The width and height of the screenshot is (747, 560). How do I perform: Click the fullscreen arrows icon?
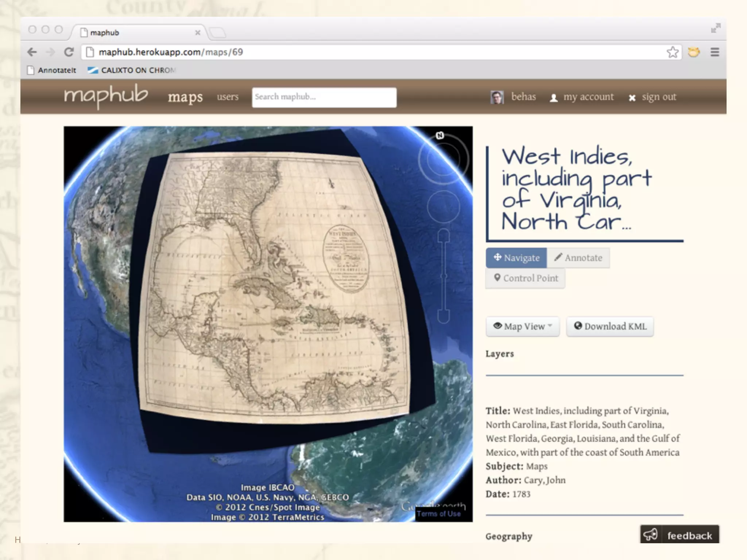(x=716, y=28)
